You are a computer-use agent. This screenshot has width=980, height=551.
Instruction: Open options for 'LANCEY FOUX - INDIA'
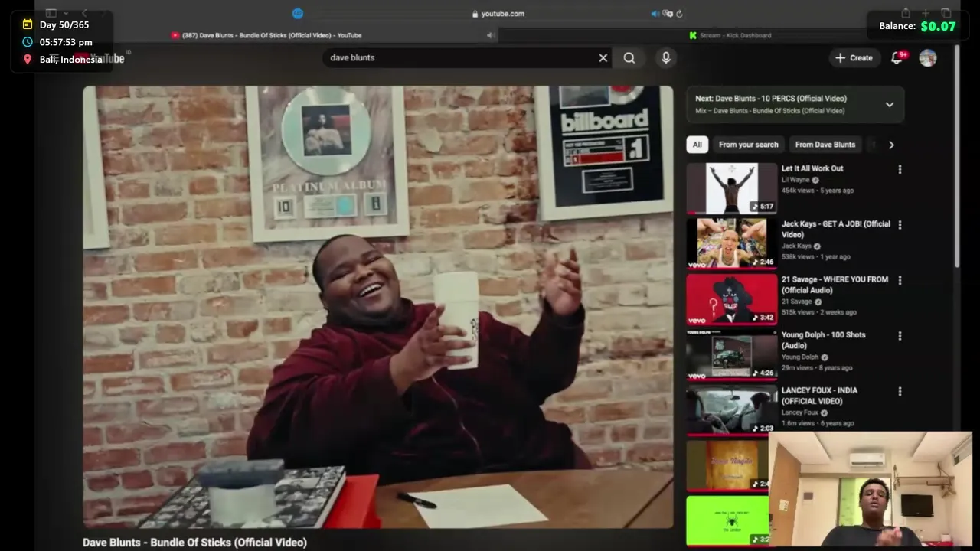pos(900,391)
